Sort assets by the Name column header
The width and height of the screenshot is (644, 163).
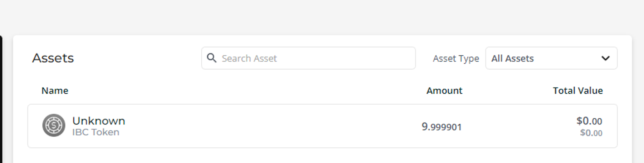(x=55, y=90)
